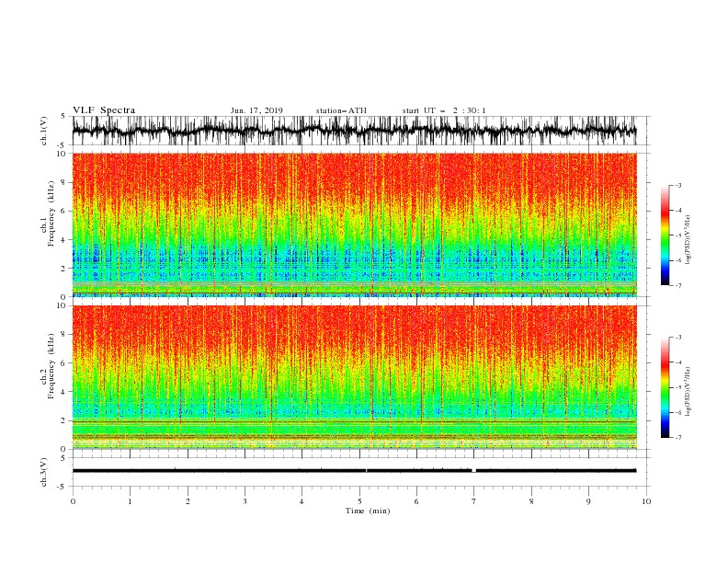Click the 'Time (min)' axis label
Image resolution: width=728 pixels, height=563 pixels.
pyautogui.click(x=368, y=511)
